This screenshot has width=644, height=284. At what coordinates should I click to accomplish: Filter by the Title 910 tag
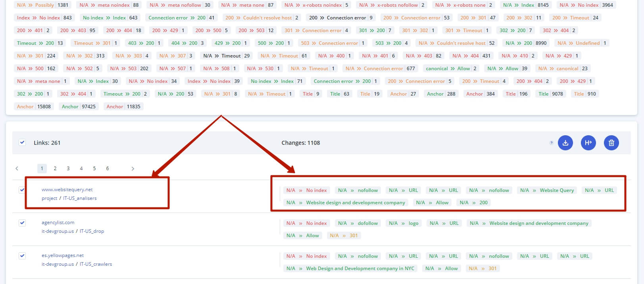[x=585, y=94]
